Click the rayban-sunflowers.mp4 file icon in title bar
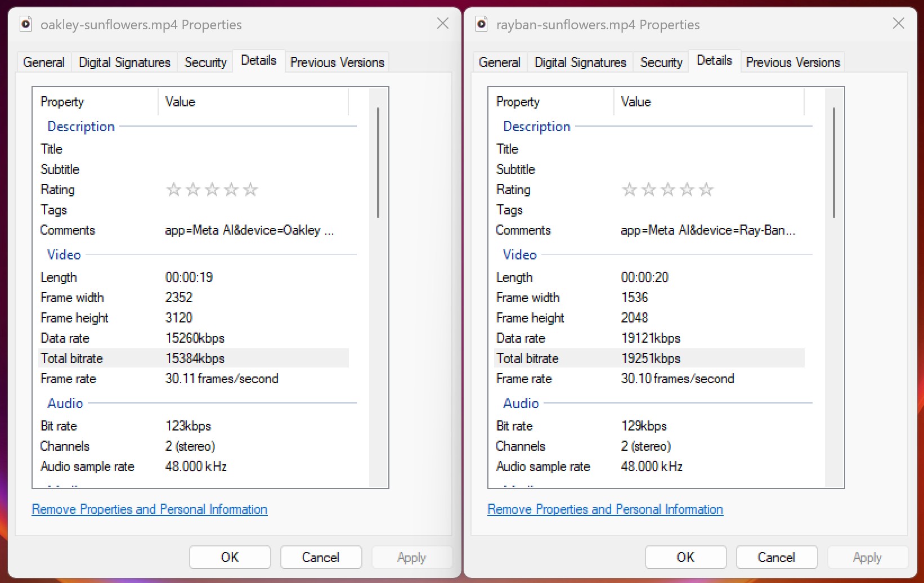 click(x=481, y=24)
